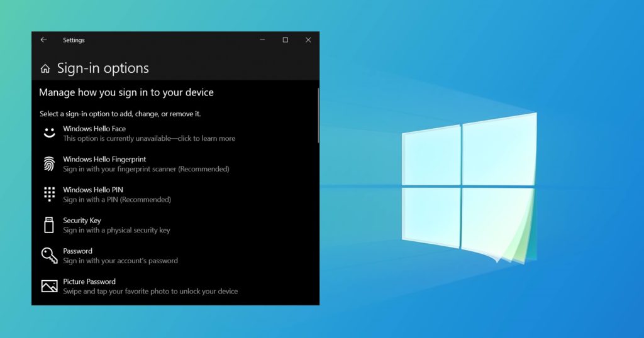
Task: Select the key icon beside Password
Action: click(x=49, y=255)
